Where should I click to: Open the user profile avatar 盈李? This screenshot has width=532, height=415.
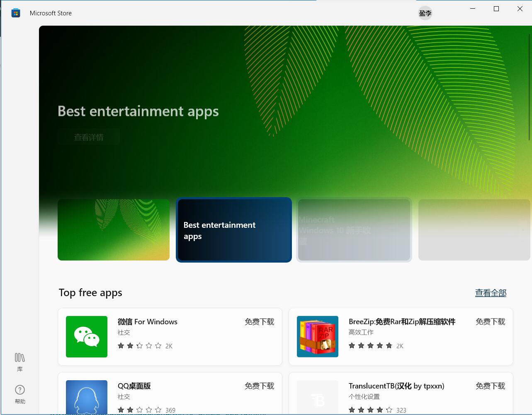pyautogui.click(x=425, y=13)
